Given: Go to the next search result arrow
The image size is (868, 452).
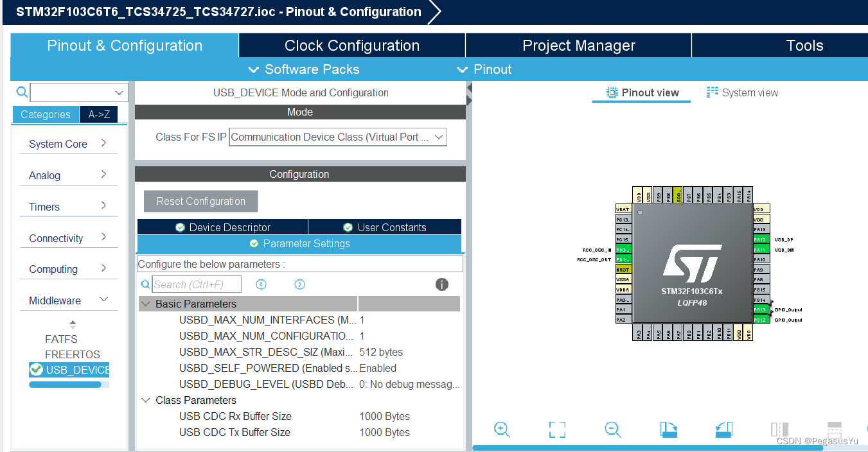Looking at the screenshot, I should point(299,284).
